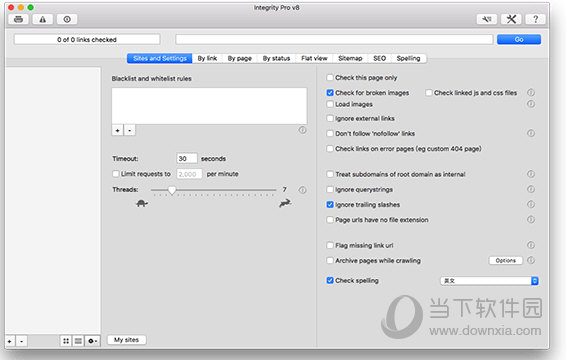Click info icon for Page urls have no file extension
Screen dimensions: 566x360
pos(531,220)
